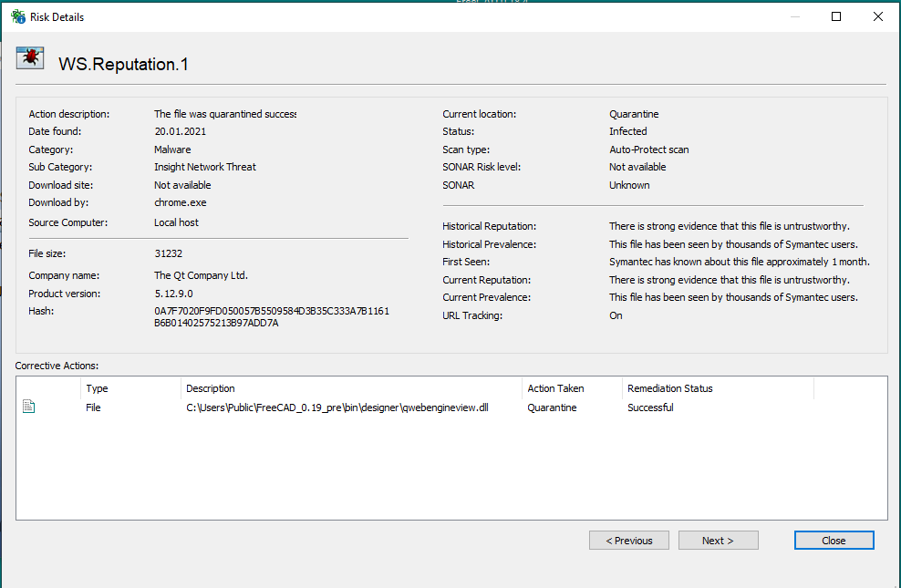Go to the previous risk with < Previous

coord(628,541)
